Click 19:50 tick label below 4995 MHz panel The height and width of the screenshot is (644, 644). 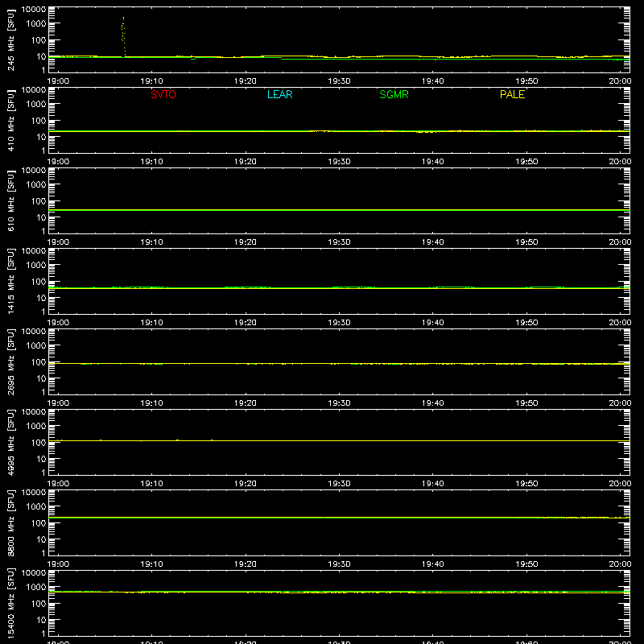pos(526,484)
